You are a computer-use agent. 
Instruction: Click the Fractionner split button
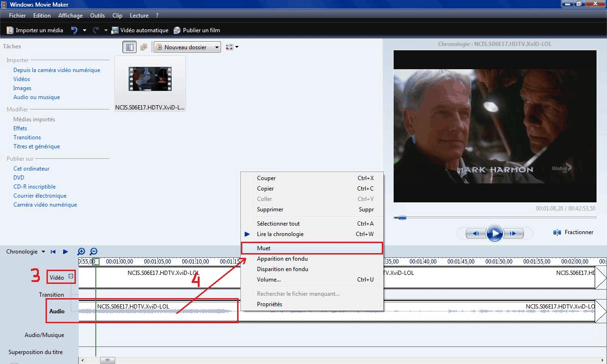click(574, 232)
